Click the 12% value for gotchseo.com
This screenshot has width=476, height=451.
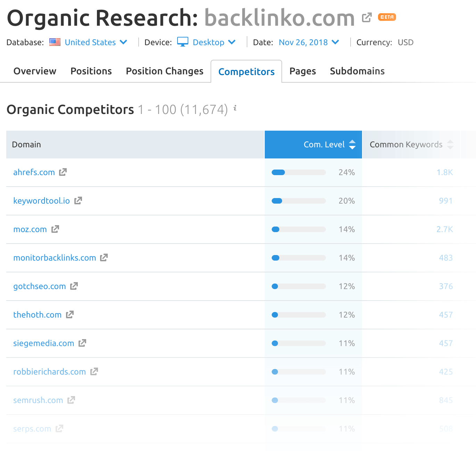tap(347, 286)
